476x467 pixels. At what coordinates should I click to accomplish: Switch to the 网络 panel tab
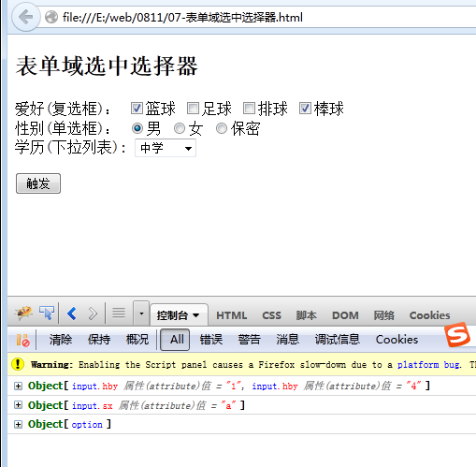coord(383,315)
